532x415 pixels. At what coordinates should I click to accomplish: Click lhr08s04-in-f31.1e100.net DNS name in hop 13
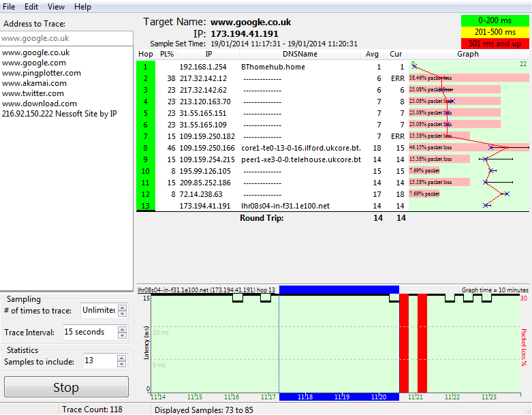click(285, 206)
